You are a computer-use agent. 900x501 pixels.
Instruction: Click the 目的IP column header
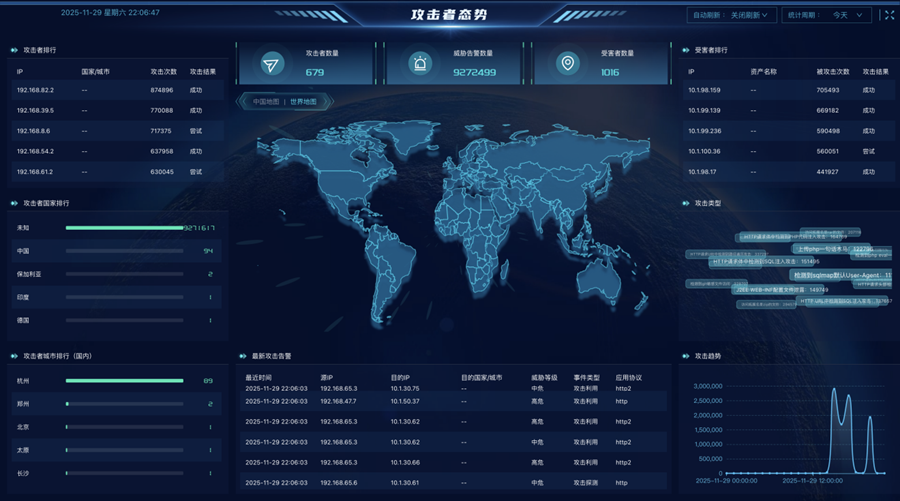[x=400, y=378]
